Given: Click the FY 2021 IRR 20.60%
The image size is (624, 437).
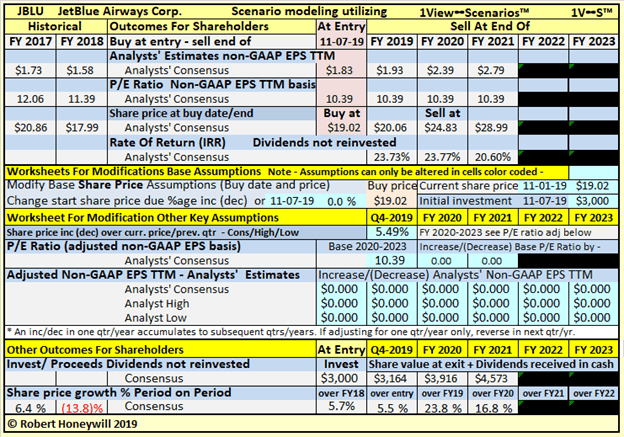Looking at the screenshot, I should click(x=493, y=157).
